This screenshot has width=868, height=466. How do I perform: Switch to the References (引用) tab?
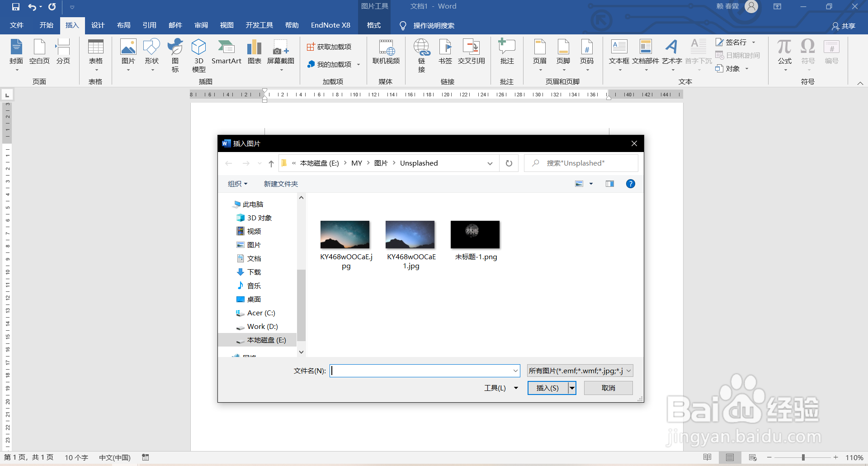(149, 25)
